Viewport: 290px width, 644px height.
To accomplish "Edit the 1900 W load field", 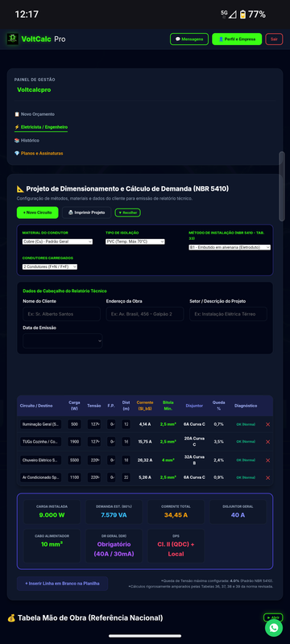I will tap(74, 442).
